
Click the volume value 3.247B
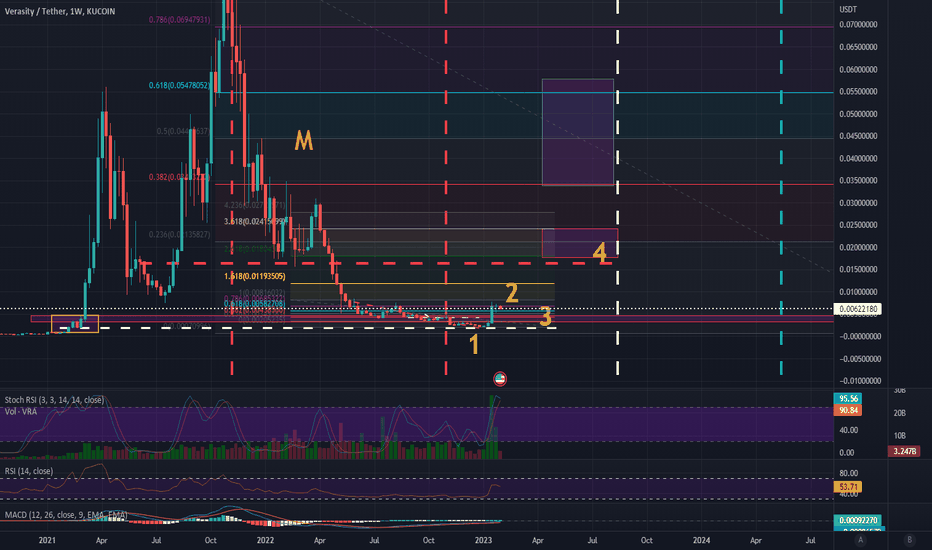click(x=903, y=451)
